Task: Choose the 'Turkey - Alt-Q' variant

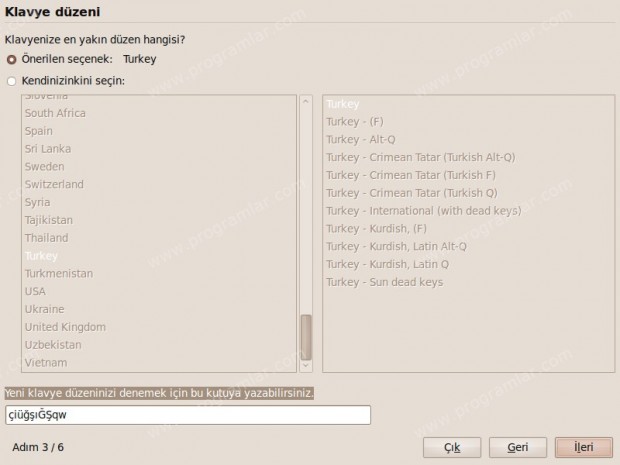Action: (x=361, y=140)
